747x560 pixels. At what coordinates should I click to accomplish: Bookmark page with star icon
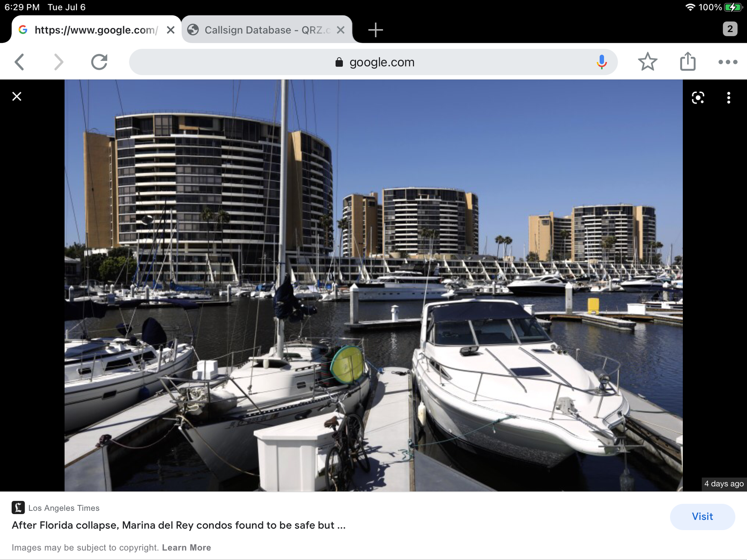tap(647, 62)
